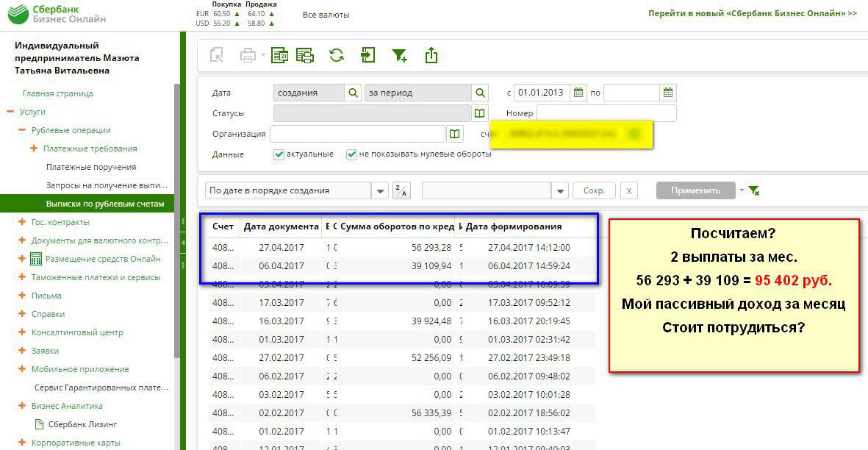Click the print icon in toolbar
Viewport: 868px width, 450px height.
248,55
